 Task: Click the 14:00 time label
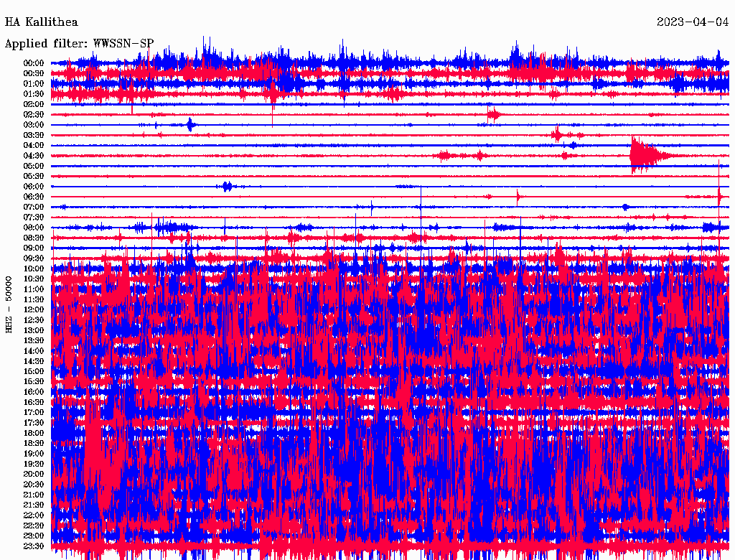tap(34, 351)
